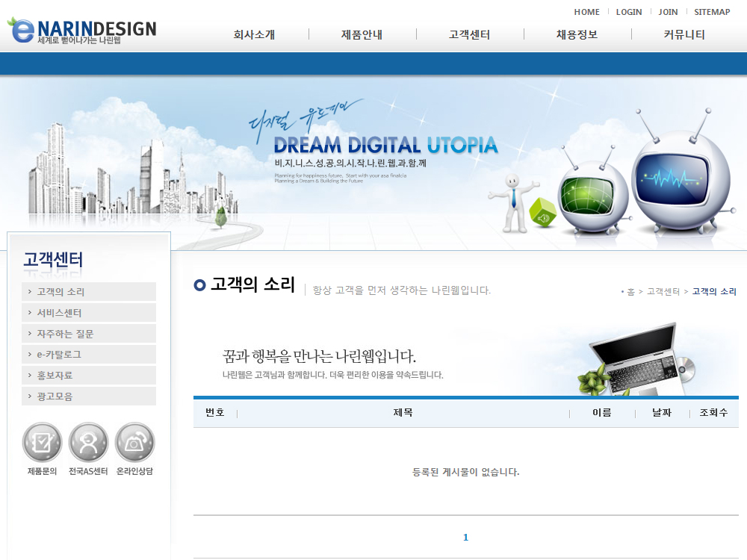
Task: Open the 온라인상담 phone icon
Action: point(135,443)
